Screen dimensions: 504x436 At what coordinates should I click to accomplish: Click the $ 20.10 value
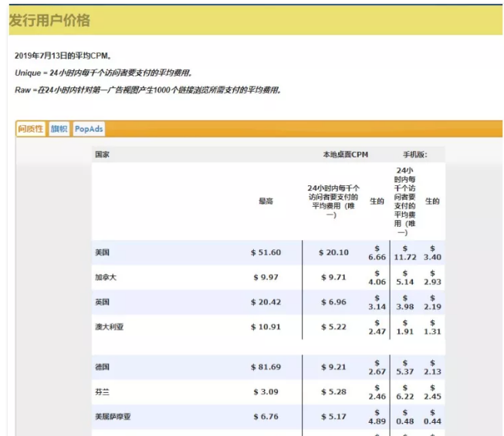click(333, 252)
